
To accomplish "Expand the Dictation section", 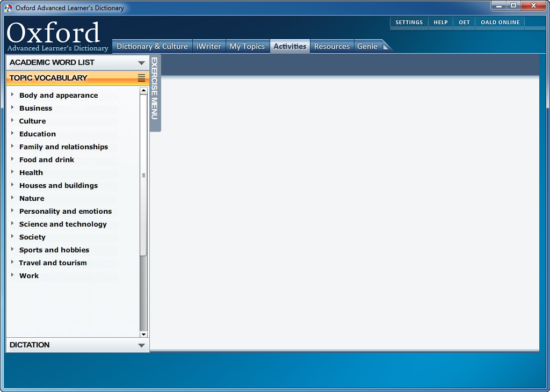I will click(x=141, y=345).
